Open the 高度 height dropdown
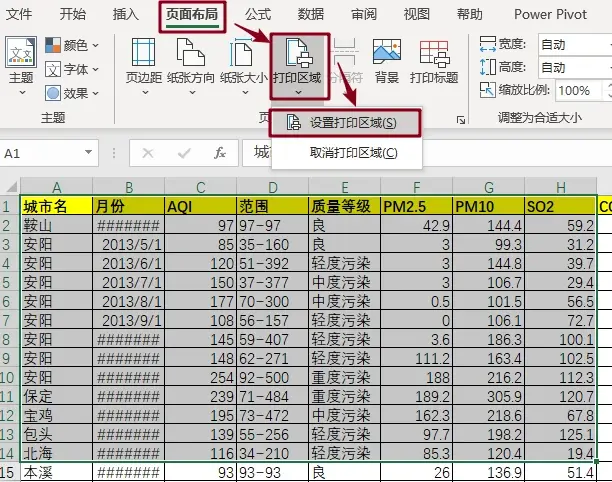 [x=575, y=68]
